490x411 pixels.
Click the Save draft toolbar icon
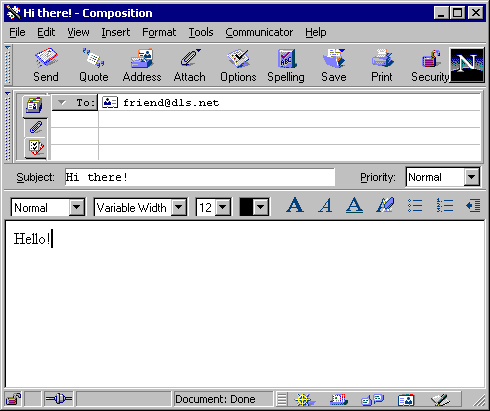pyautogui.click(x=334, y=58)
